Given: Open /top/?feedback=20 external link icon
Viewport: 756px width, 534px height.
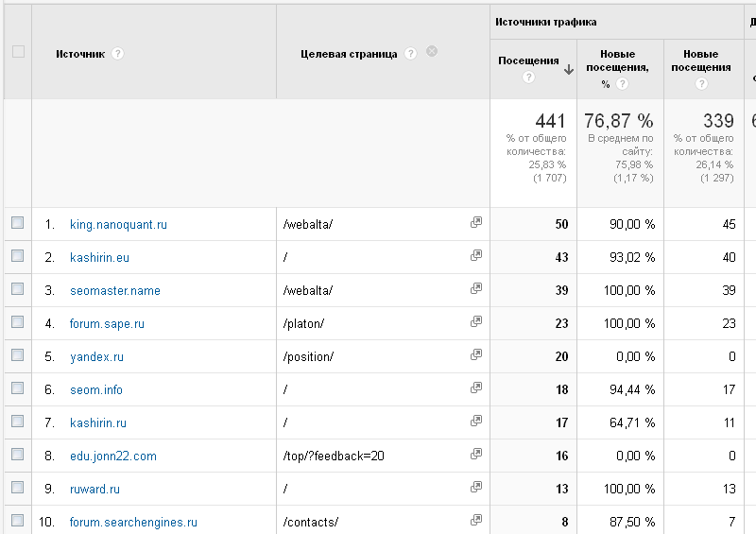Looking at the screenshot, I should coord(476,454).
